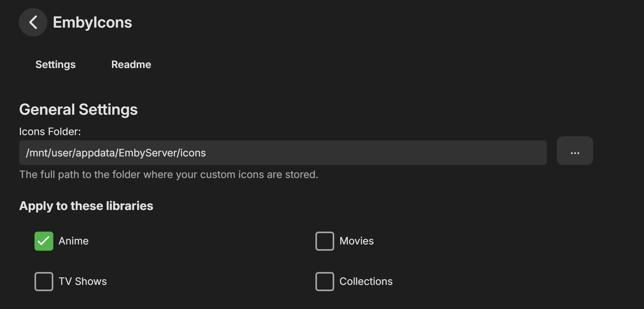Uncheck the green Anime checkbox
The image size is (644, 309).
point(44,241)
